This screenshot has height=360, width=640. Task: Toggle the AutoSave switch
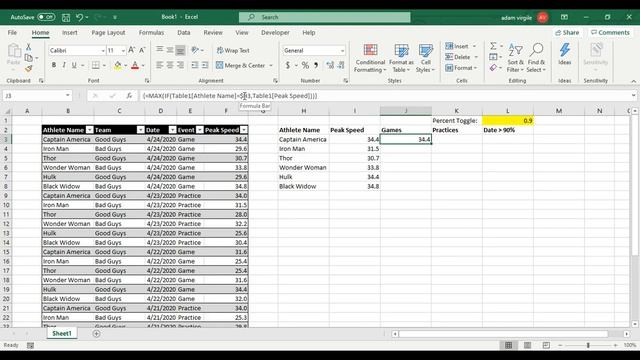tap(46, 17)
